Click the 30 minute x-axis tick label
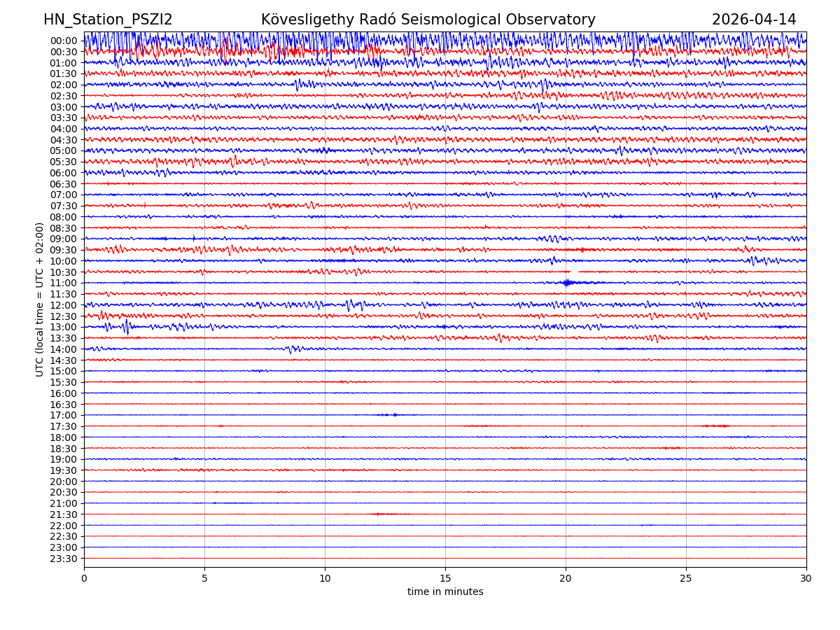840x630 pixels. (x=806, y=579)
